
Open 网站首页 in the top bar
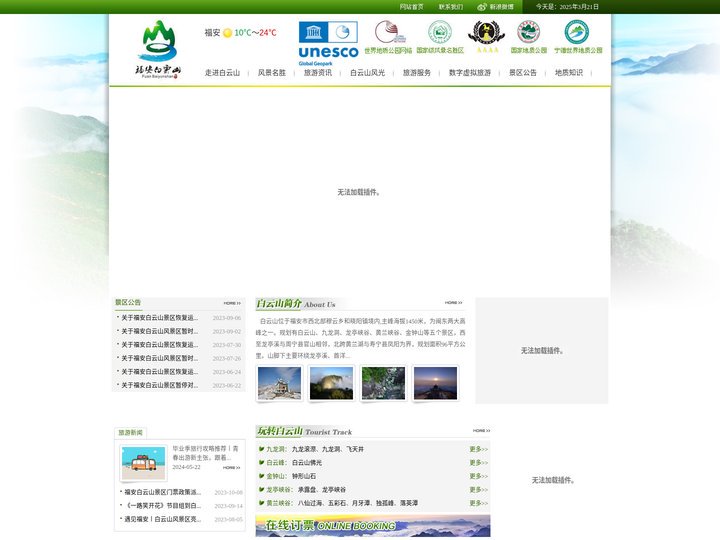411,7
